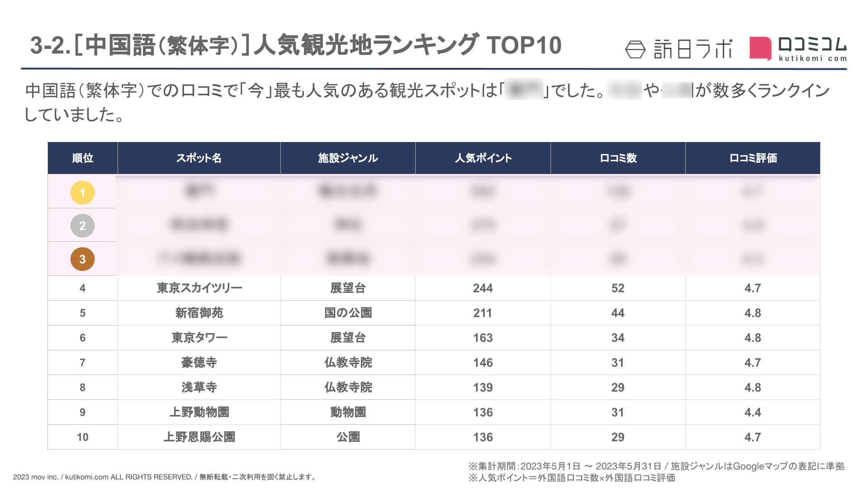The width and height of the screenshot is (868, 489).
Task: Select the 新宿御苑 spot name
Action: coord(199,313)
